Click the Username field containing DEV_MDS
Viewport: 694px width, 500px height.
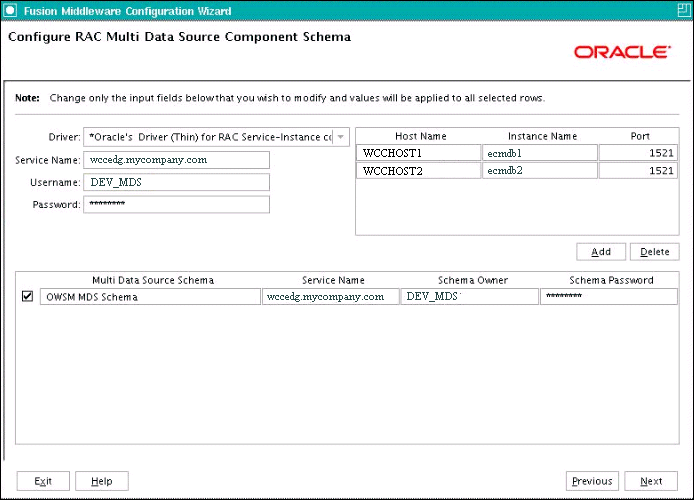(x=176, y=182)
